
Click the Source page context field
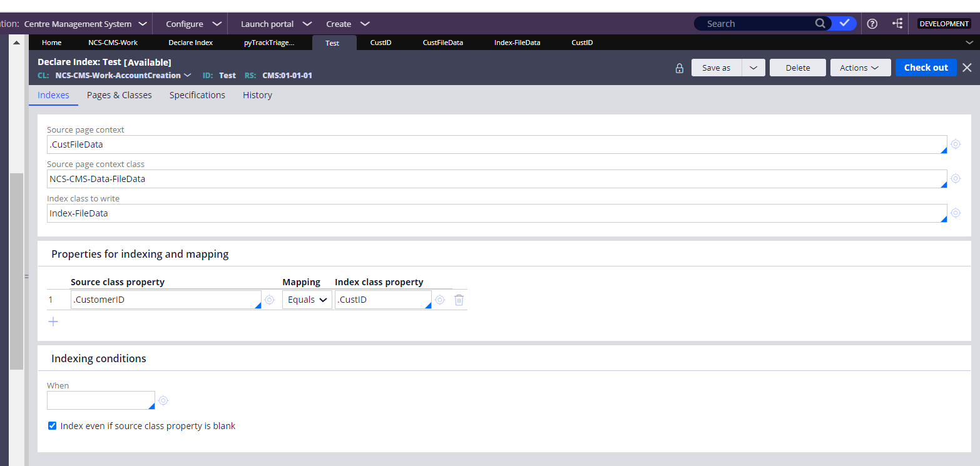[x=497, y=144]
